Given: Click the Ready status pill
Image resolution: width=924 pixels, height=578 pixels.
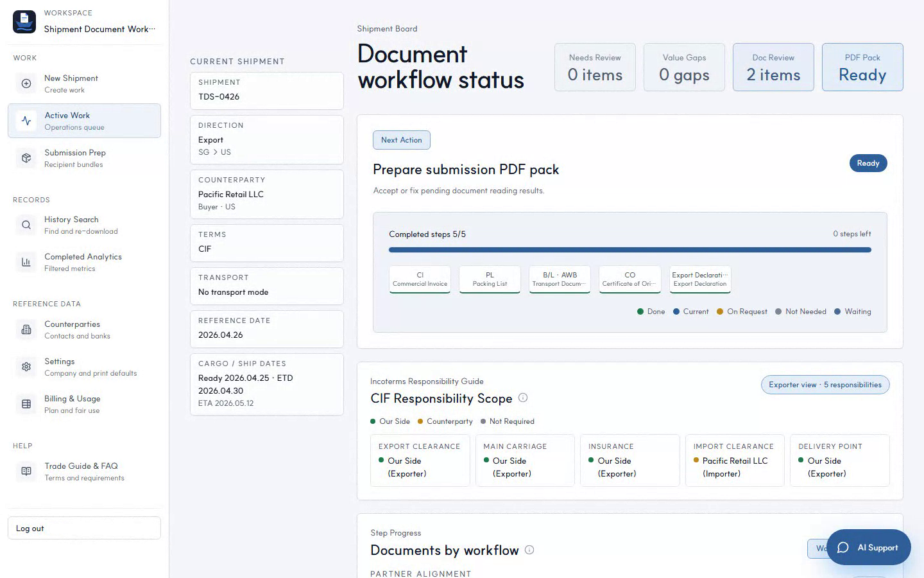Looking at the screenshot, I should pos(868,163).
